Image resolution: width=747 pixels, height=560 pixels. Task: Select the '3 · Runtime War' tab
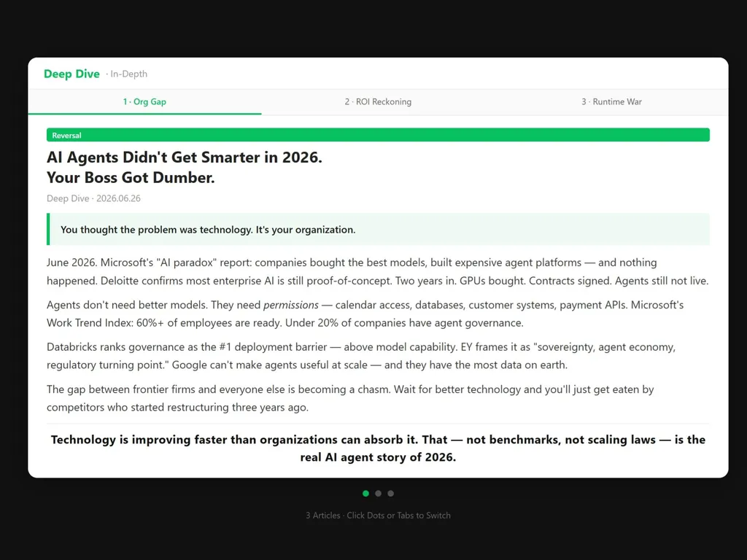click(611, 102)
